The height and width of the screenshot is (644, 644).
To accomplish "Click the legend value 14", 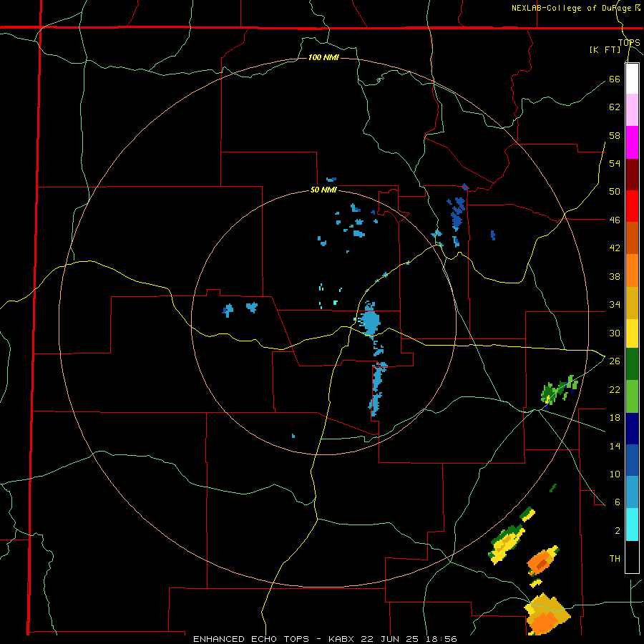I will [x=615, y=446].
